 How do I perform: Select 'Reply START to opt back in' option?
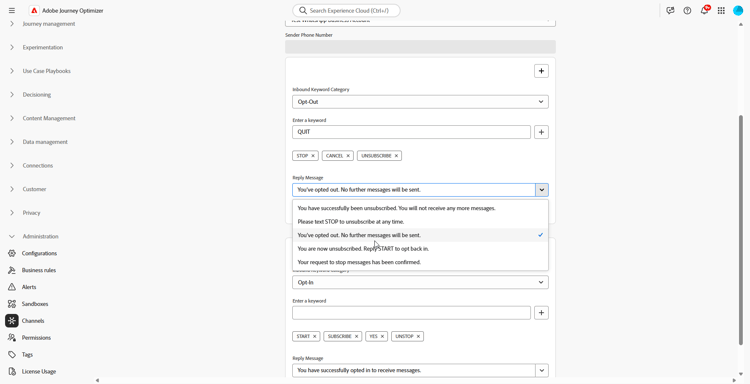pos(420,249)
